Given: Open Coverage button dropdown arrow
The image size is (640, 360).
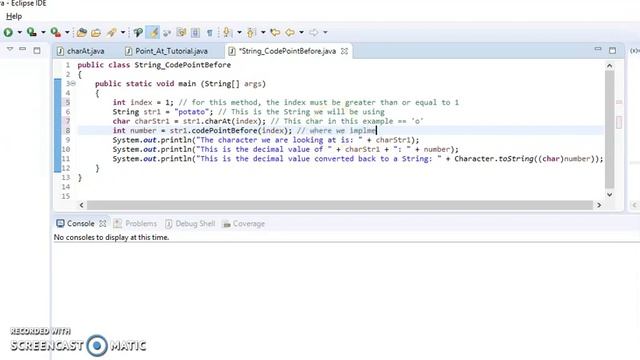Looking at the screenshot, I should 43,32.
